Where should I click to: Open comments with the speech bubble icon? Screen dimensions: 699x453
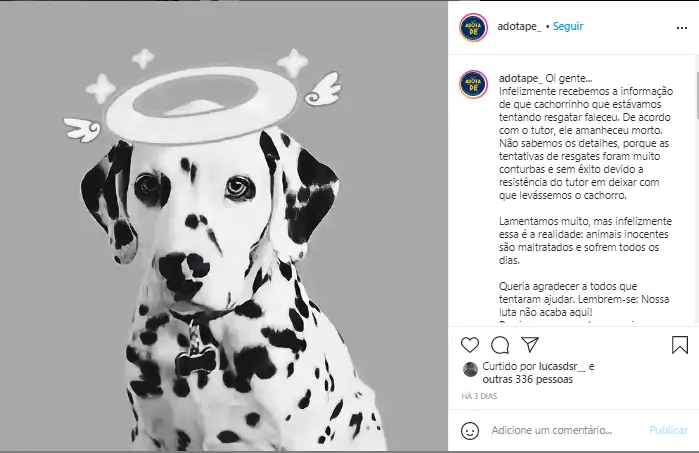[x=500, y=345]
